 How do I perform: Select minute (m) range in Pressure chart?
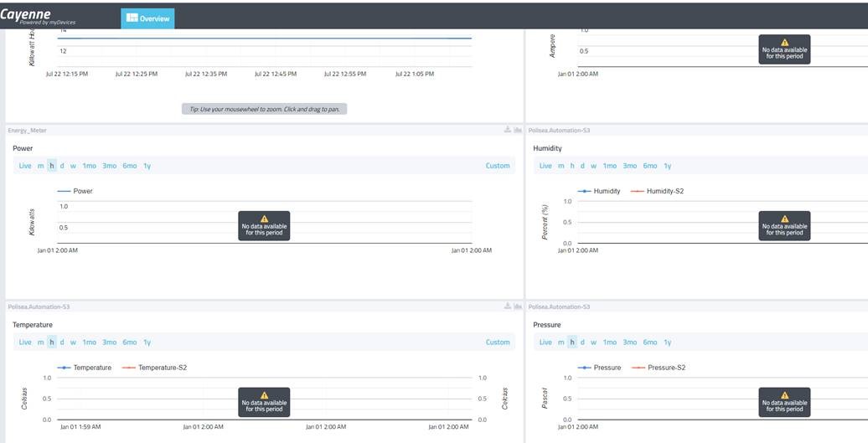click(561, 342)
